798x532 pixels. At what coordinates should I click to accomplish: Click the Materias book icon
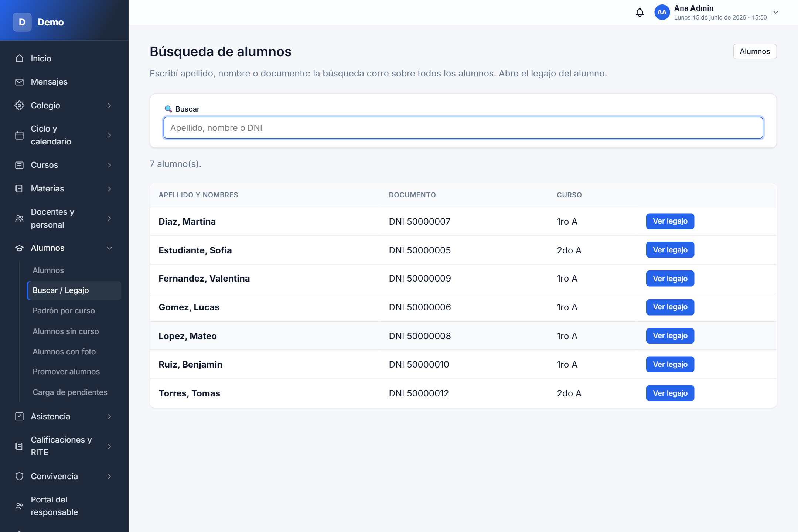click(x=19, y=188)
